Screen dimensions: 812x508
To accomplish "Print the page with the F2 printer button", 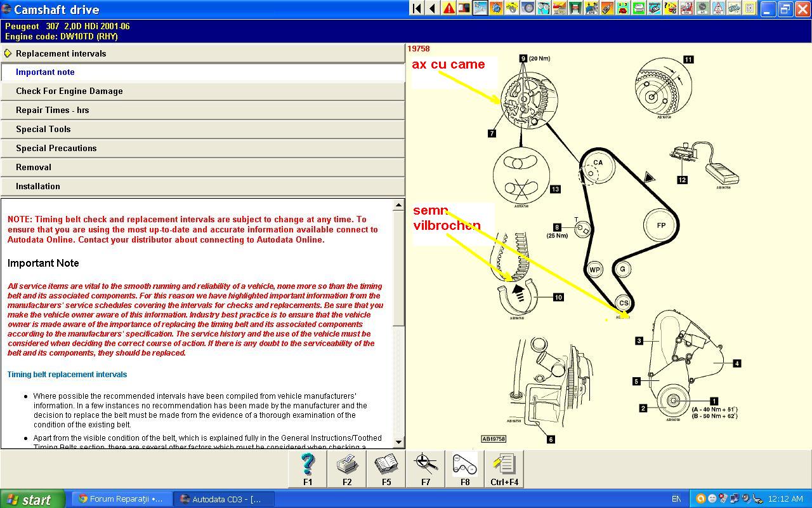I will tap(347, 469).
